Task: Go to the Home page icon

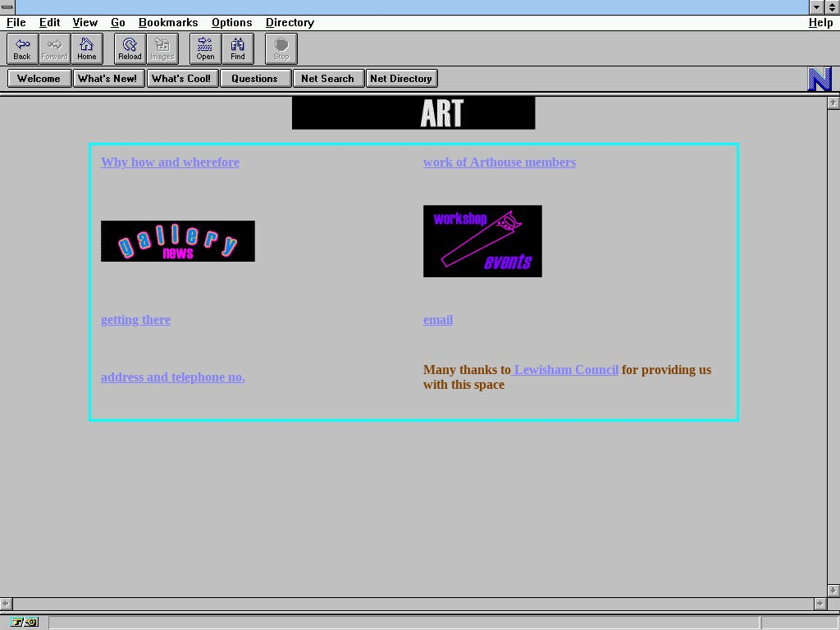Action: [86, 48]
